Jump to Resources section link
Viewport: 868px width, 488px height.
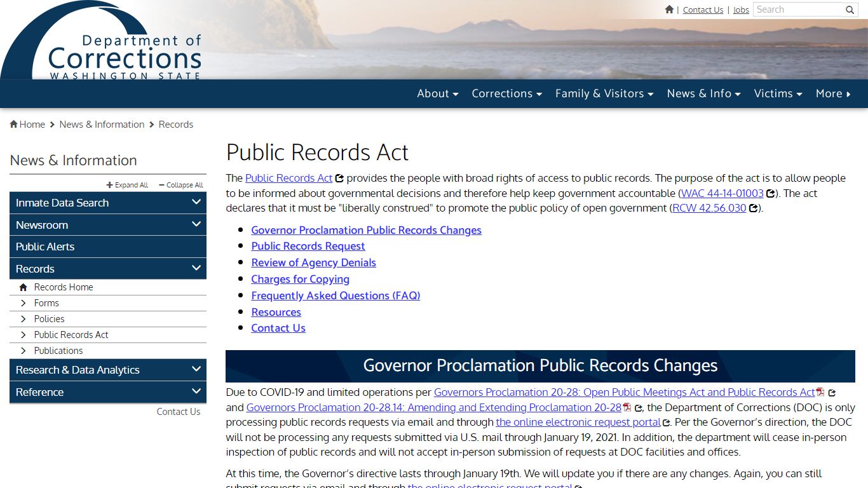tap(276, 312)
